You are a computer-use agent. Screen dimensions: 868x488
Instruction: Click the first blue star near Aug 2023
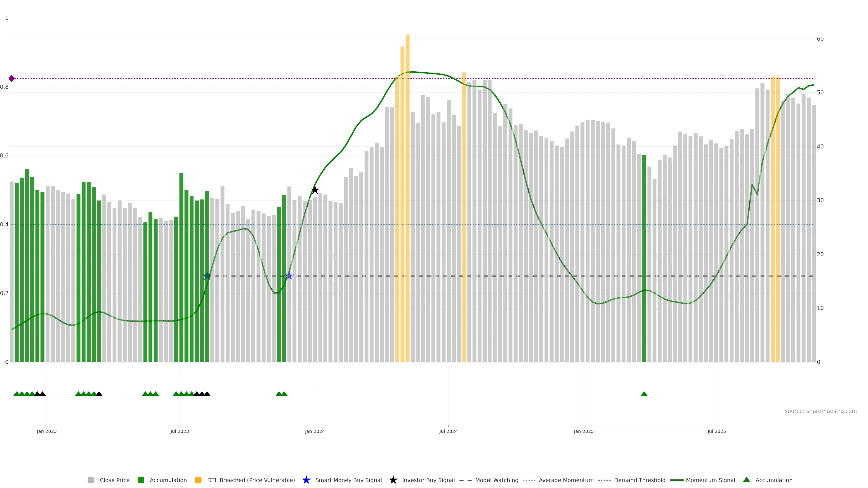[207, 276]
